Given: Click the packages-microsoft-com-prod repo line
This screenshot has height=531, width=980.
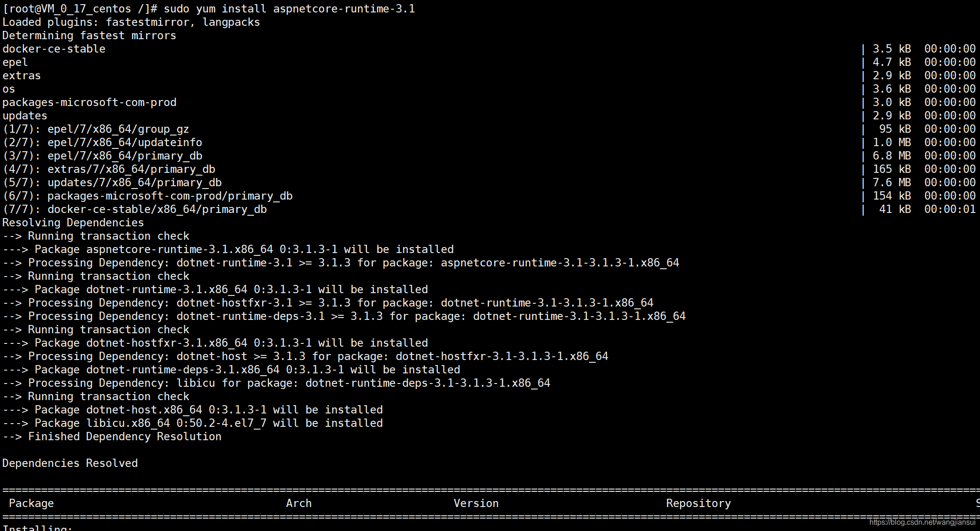Looking at the screenshot, I should 89,102.
